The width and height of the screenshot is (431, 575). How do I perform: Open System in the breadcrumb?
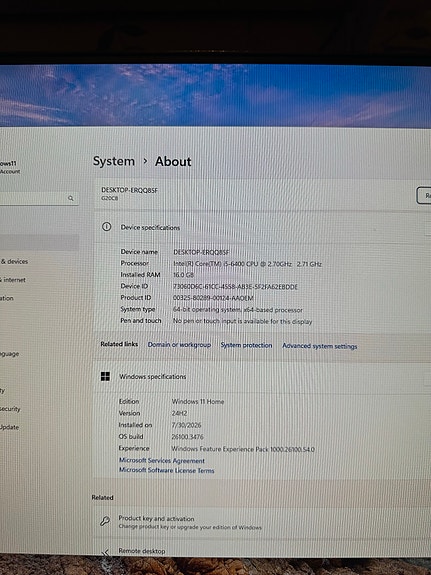click(114, 161)
